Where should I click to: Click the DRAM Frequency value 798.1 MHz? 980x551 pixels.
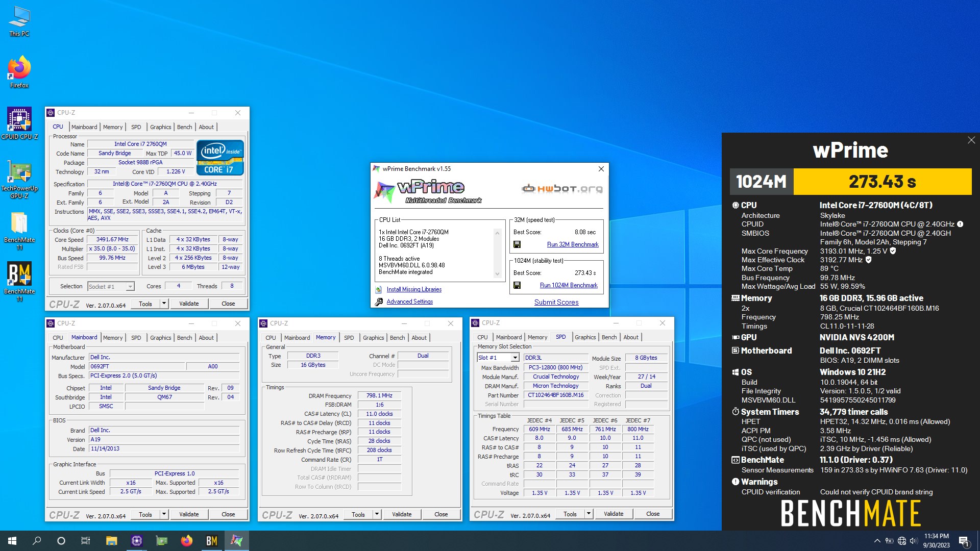tap(379, 395)
